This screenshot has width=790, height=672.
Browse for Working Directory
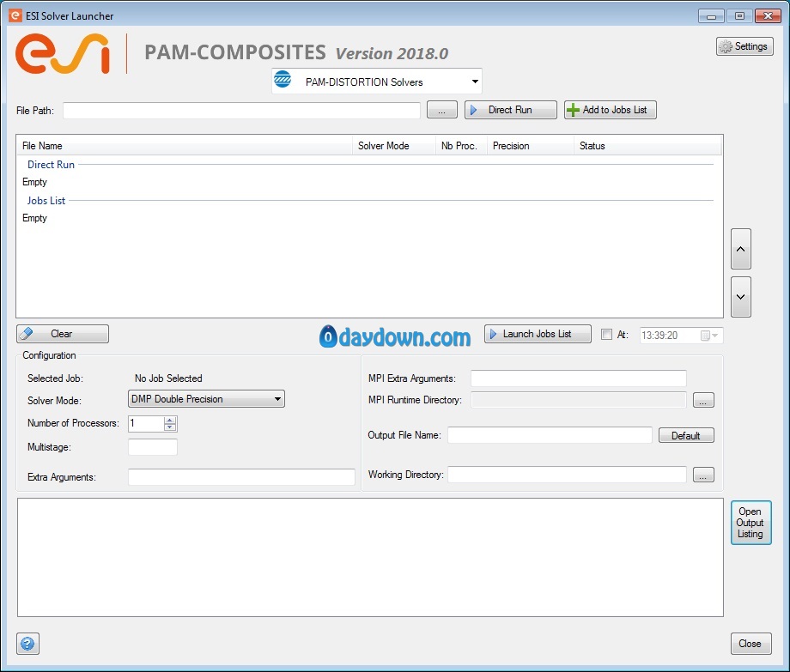703,475
